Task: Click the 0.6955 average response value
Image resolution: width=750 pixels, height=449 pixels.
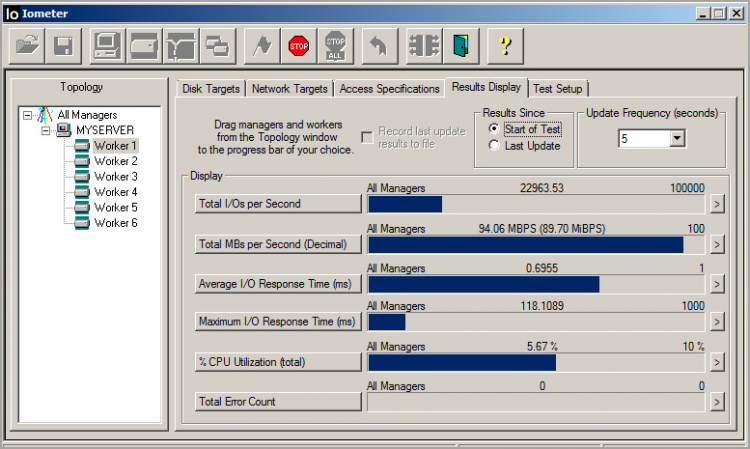Action: pyautogui.click(x=542, y=268)
